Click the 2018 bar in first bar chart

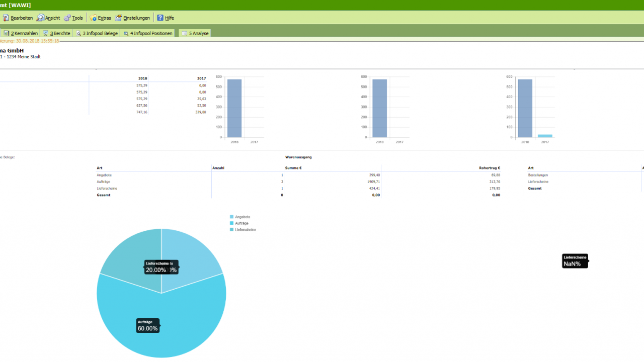pos(234,108)
